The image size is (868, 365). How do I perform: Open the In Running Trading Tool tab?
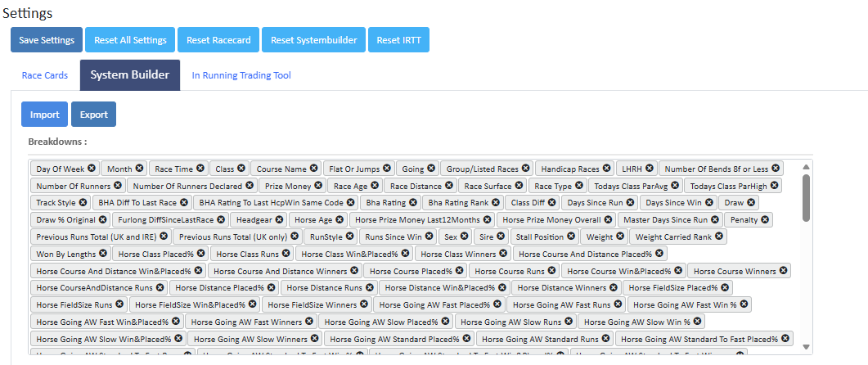click(241, 75)
